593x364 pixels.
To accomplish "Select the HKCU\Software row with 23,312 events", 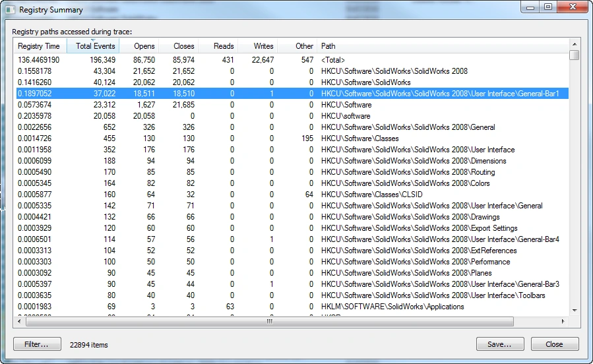I will click(x=292, y=105).
